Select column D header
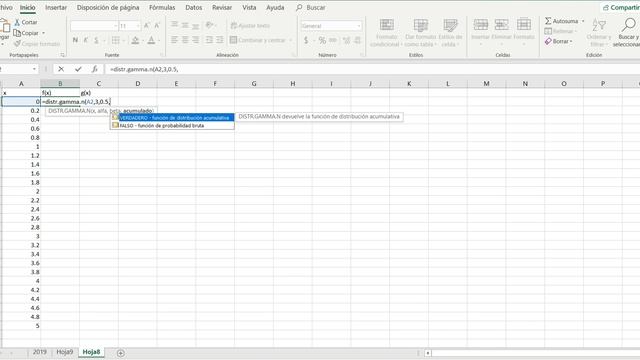 [138, 83]
